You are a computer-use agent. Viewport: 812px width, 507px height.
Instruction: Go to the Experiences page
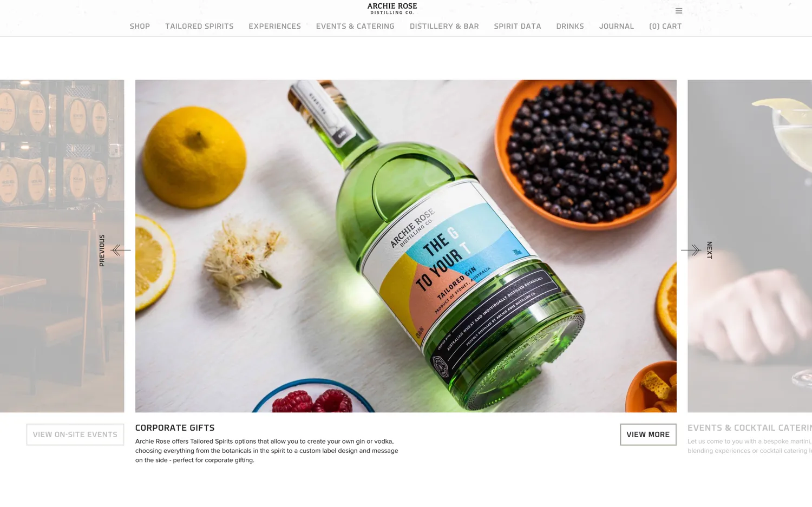pos(274,26)
